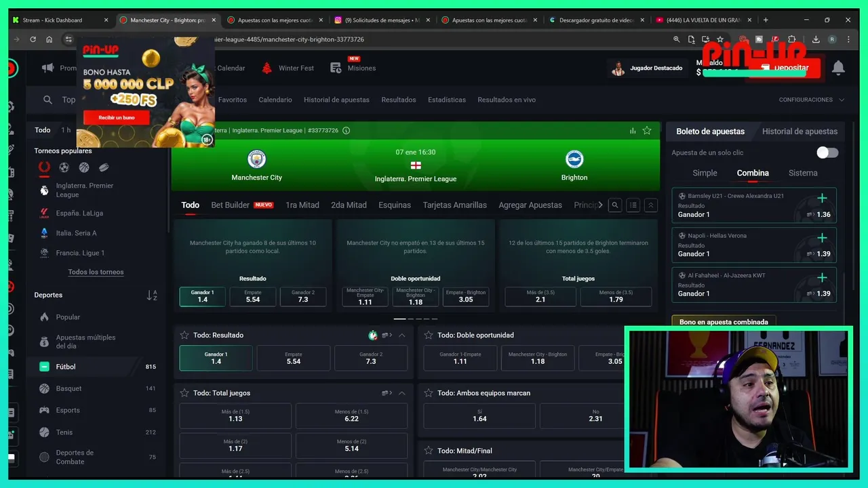Toggle Apuesta de un solo clic switch
868x488 pixels.
tap(827, 152)
